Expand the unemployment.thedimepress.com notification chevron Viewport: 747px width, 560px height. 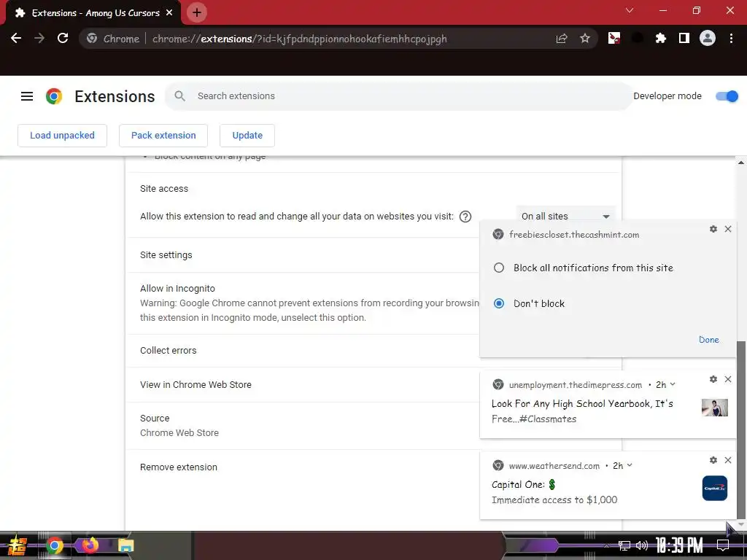pos(672,384)
